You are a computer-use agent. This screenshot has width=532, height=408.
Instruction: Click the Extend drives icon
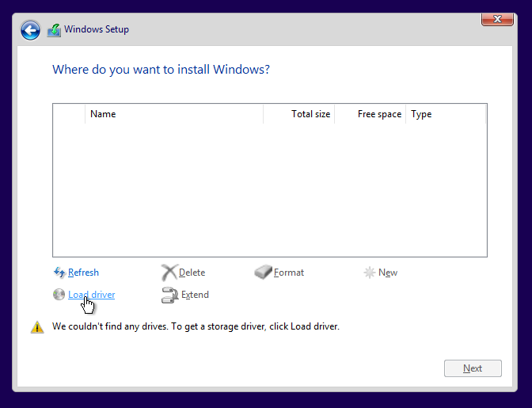coord(169,295)
